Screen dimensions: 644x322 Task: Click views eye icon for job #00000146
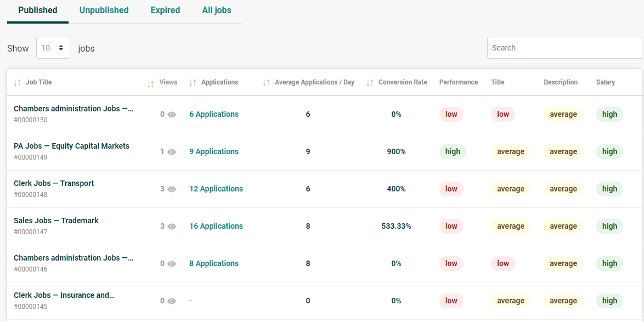172,264
